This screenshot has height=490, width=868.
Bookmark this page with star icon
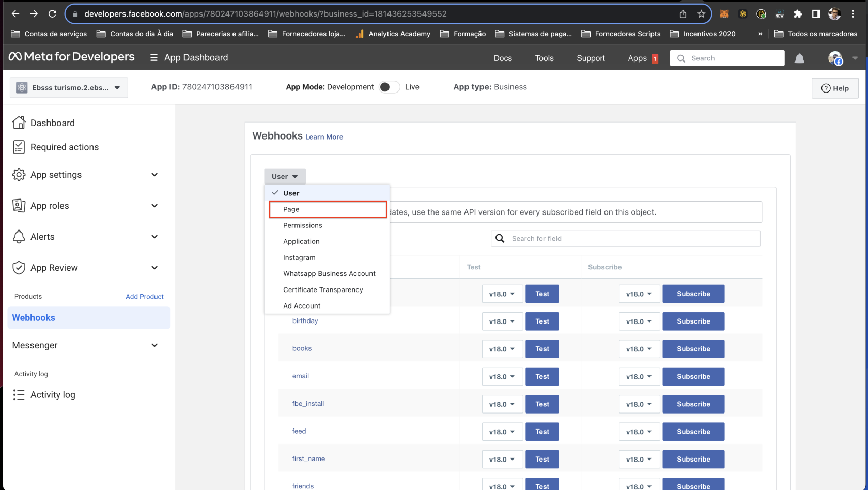[701, 14]
